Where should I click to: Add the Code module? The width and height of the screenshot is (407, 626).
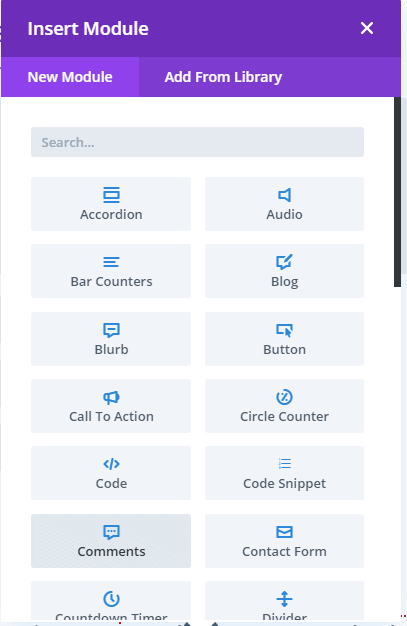(111, 473)
